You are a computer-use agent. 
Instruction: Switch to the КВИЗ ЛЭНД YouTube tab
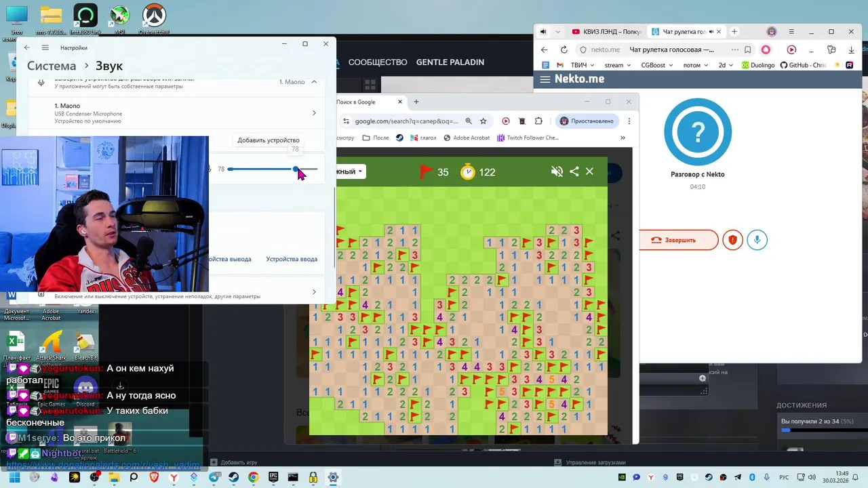606,32
